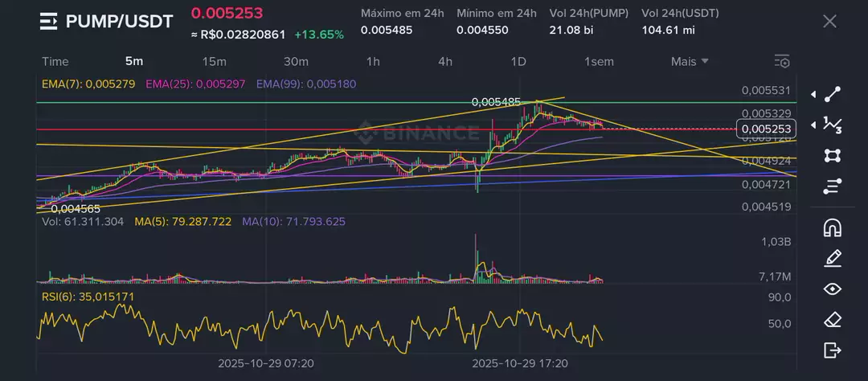This screenshot has width=868, height=381.
Task: Select the 1sem timeframe
Action: tap(599, 61)
